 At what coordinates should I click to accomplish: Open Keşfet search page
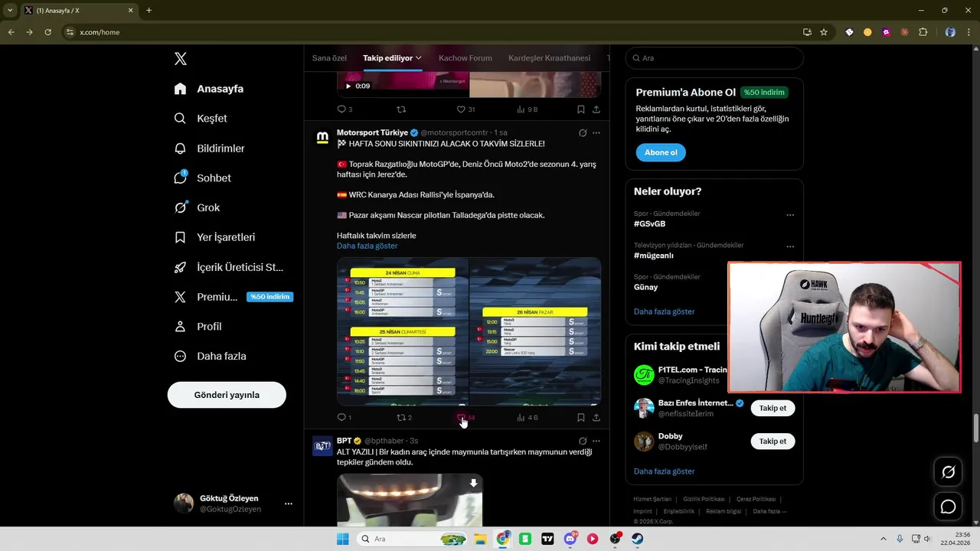202,119
